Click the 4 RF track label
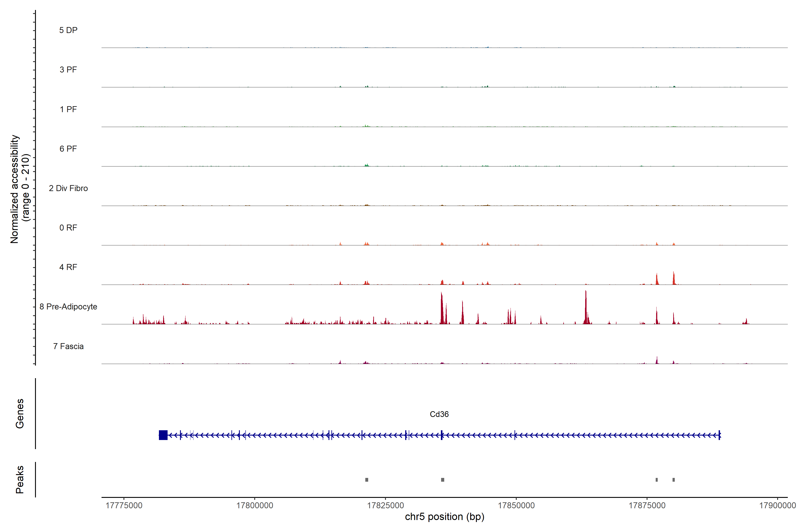The width and height of the screenshot is (798, 532). [x=68, y=267]
